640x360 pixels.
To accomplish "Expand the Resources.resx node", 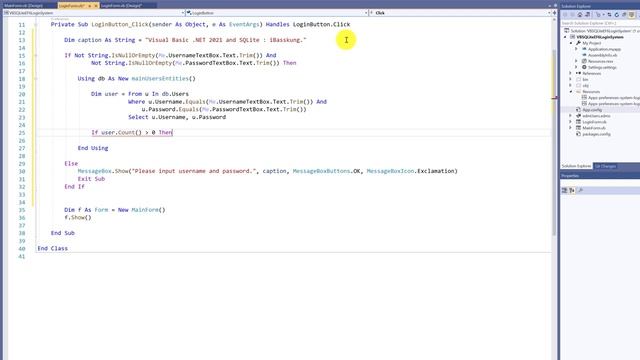I will pyautogui.click(x=576, y=61).
